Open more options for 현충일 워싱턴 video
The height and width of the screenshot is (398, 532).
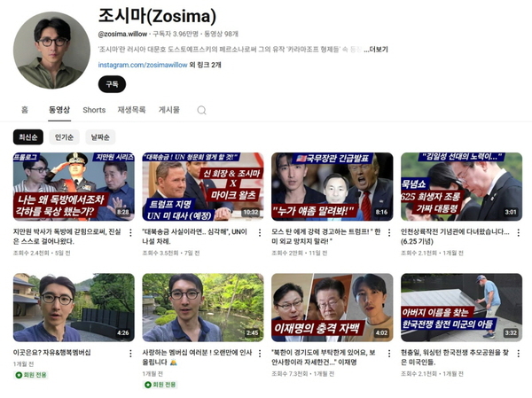519,354
